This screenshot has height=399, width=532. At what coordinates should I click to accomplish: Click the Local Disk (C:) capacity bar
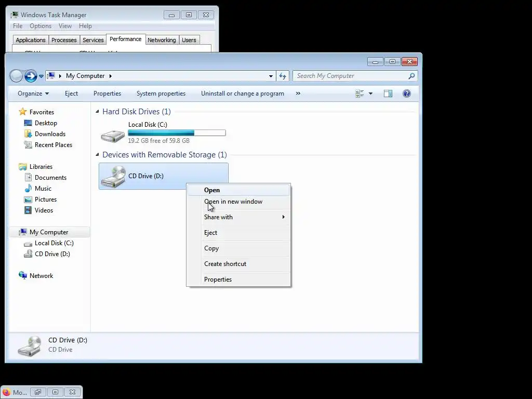177,132
